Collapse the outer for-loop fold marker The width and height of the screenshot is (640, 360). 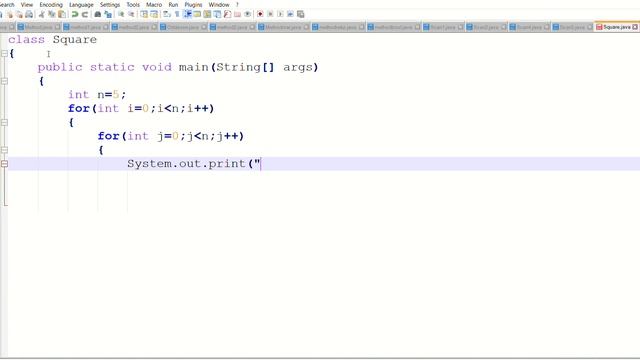click(x=4, y=122)
